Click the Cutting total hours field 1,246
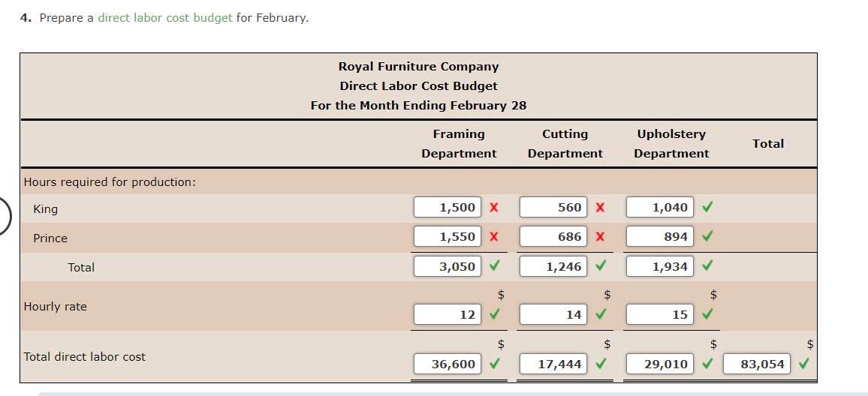Screen dimensions: 868x396 553,265
